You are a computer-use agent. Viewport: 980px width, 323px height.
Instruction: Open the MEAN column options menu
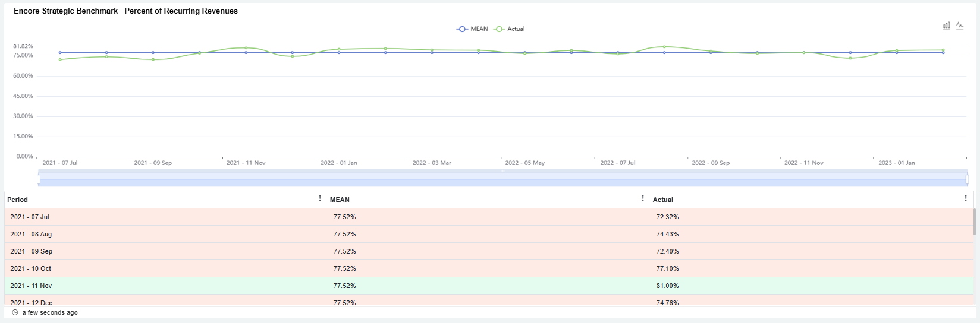pyautogui.click(x=643, y=198)
